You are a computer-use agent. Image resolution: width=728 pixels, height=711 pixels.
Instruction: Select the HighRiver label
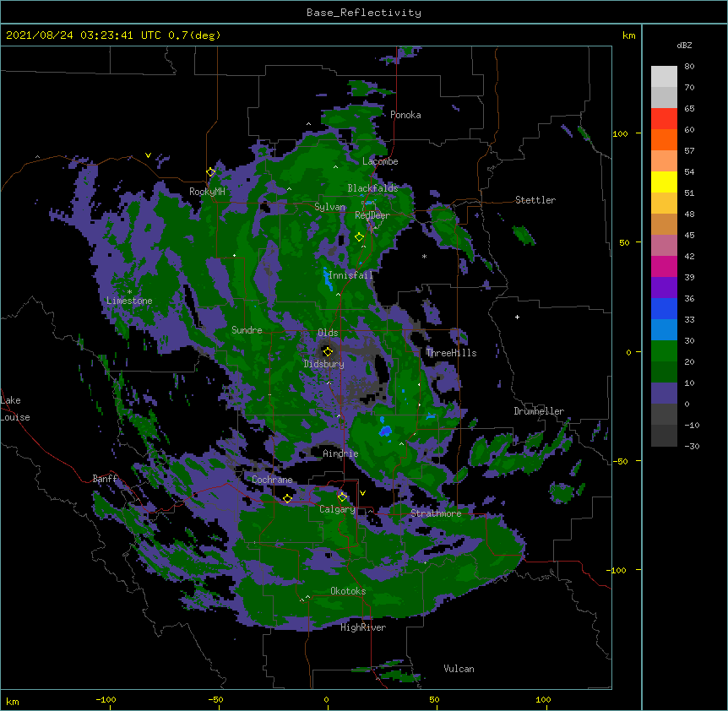tap(363, 627)
